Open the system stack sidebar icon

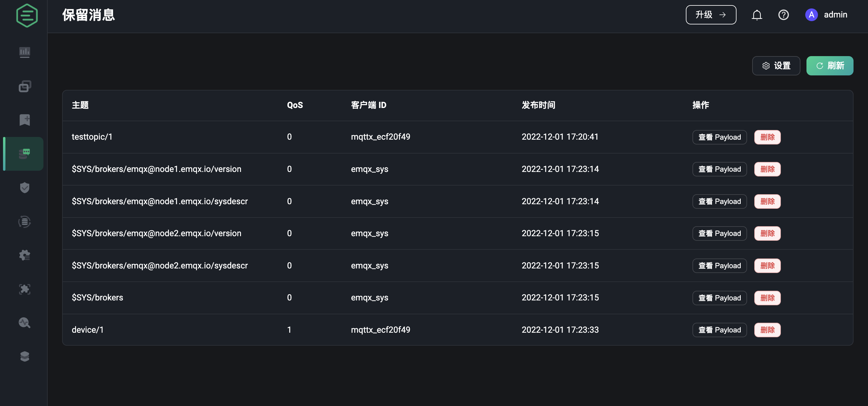(25, 357)
